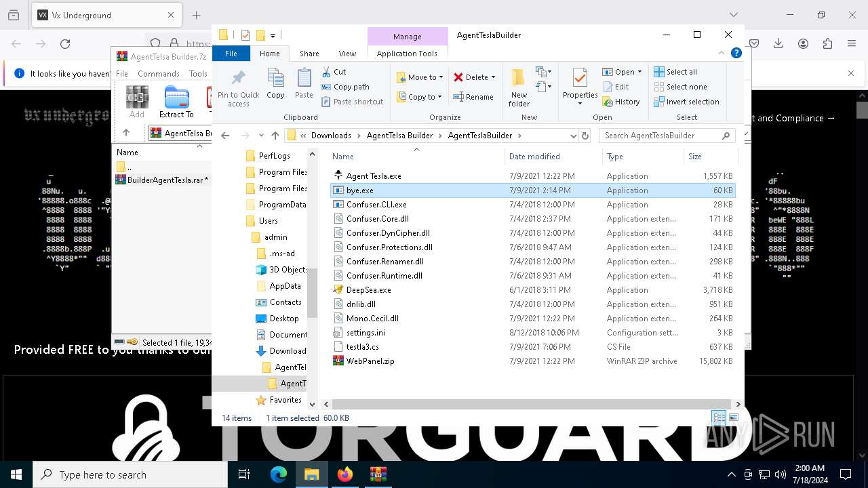Screen dimensions: 868x488
Task: Switch to the Share ribbon tab
Action: coord(309,54)
